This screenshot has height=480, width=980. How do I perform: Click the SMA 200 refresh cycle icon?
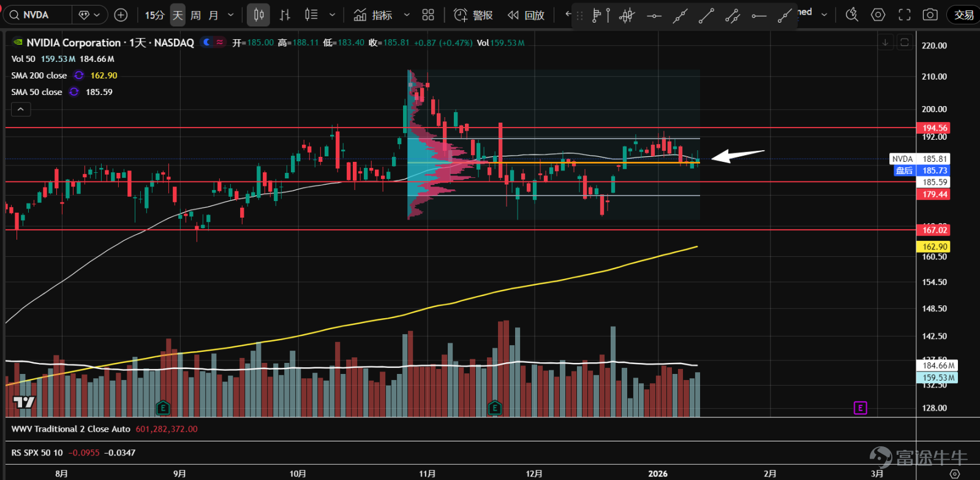(x=79, y=75)
